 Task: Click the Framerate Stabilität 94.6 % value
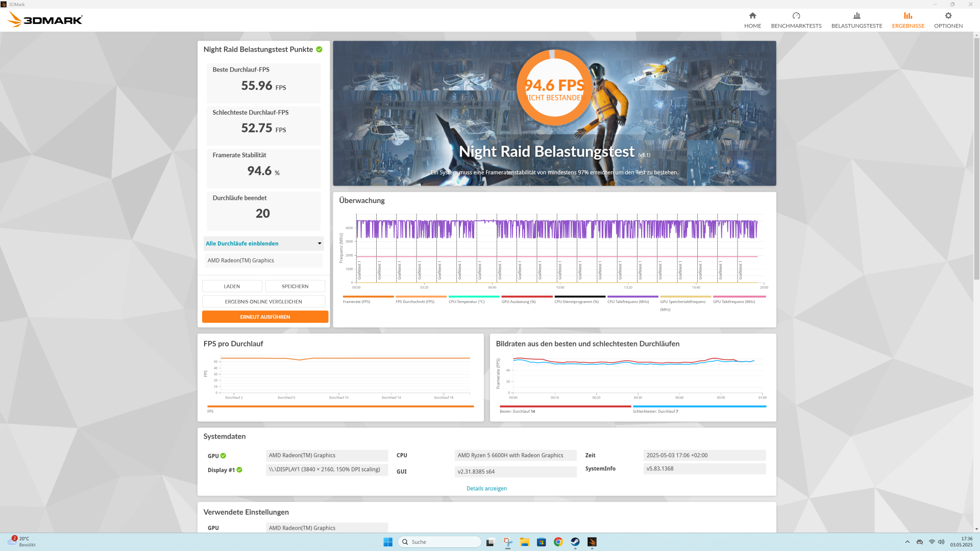point(263,171)
